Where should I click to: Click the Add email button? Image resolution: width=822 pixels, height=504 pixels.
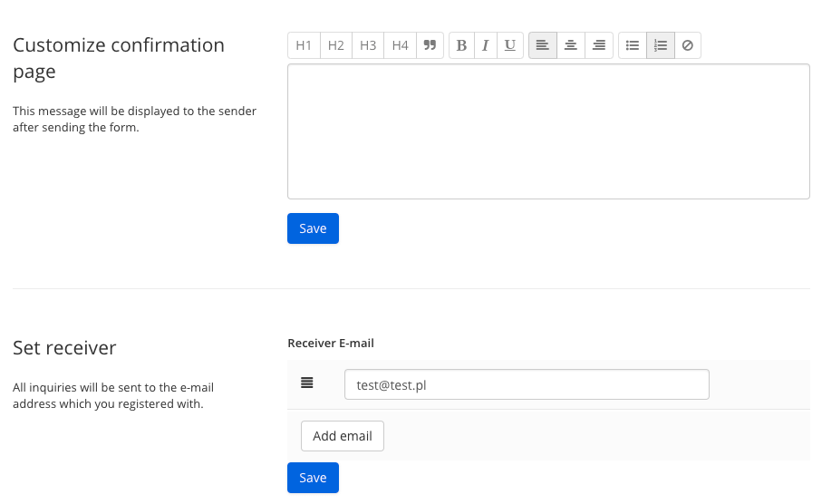(x=343, y=436)
